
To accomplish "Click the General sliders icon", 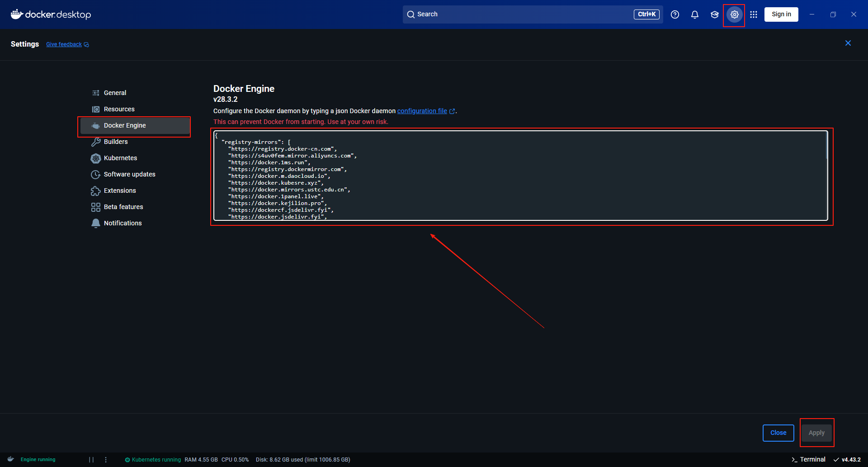I will pyautogui.click(x=96, y=93).
